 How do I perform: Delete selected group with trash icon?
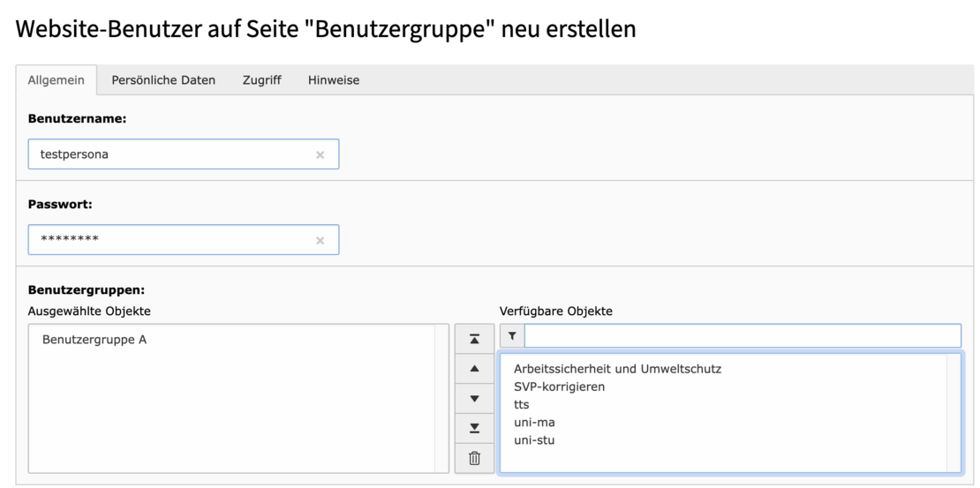coord(474,458)
